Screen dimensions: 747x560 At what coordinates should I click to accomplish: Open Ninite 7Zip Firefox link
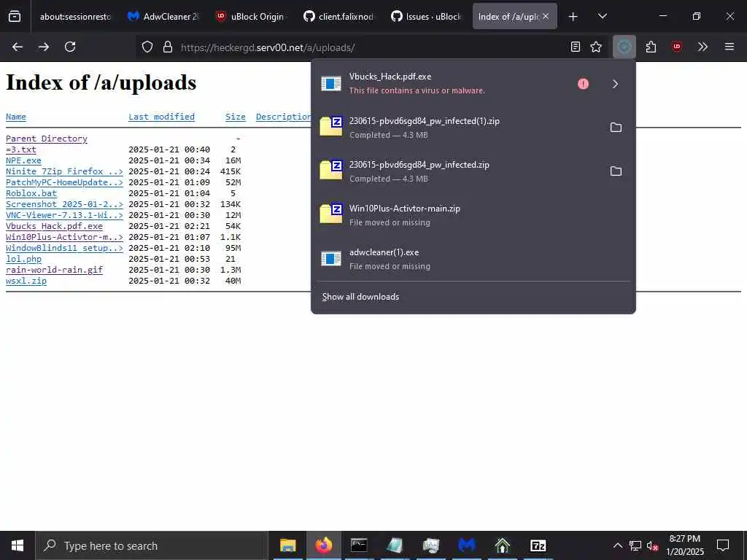pos(64,171)
